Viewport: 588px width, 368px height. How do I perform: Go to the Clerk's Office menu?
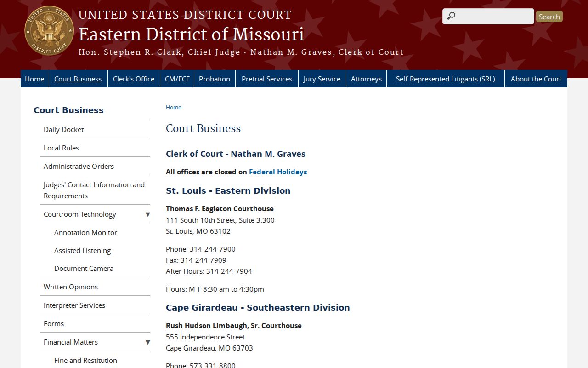pos(134,79)
